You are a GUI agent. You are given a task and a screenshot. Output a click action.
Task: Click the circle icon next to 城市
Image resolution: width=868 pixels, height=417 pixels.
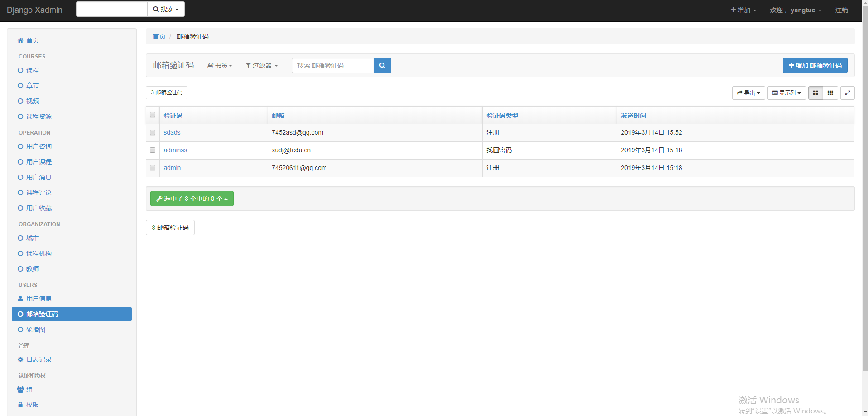click(x=20, y=238)
